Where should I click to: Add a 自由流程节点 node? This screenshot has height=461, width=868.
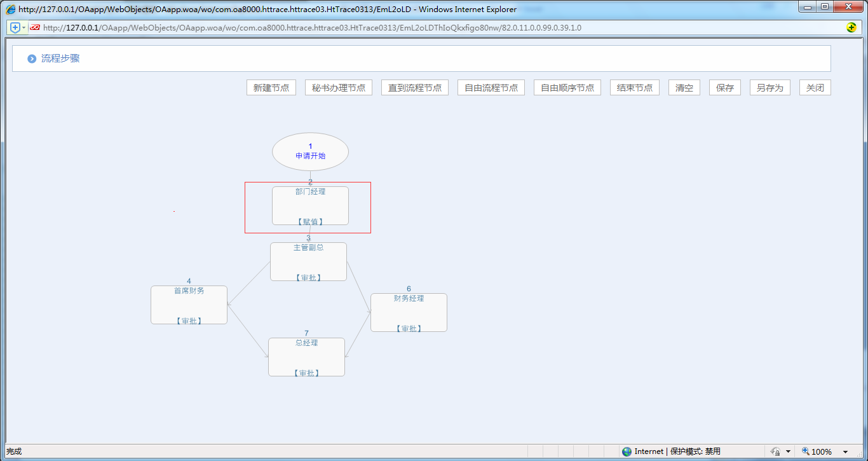click(491, 88)
